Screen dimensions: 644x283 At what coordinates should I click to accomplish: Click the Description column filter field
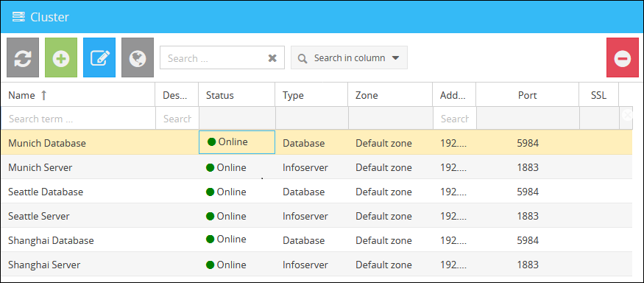[177, 119]
